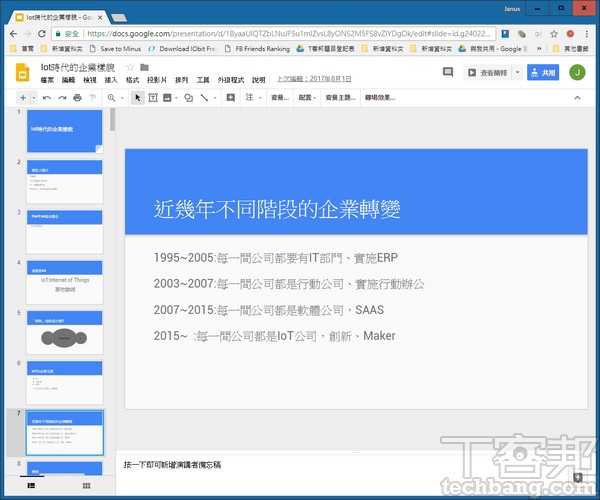Open the 檔案 menu
This screenshot has height=500, width=600.
tap(47, 80)
